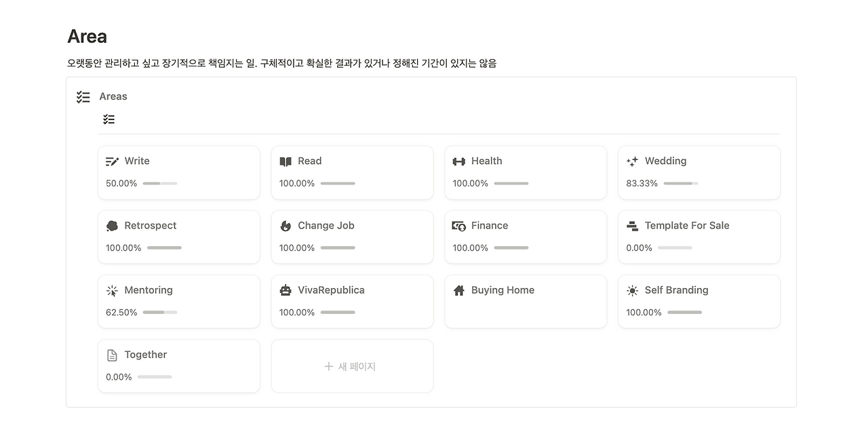Click the Wedding 83.33% progress bar
The height and width of the screenshot is (438, 868).
point(681,184)
